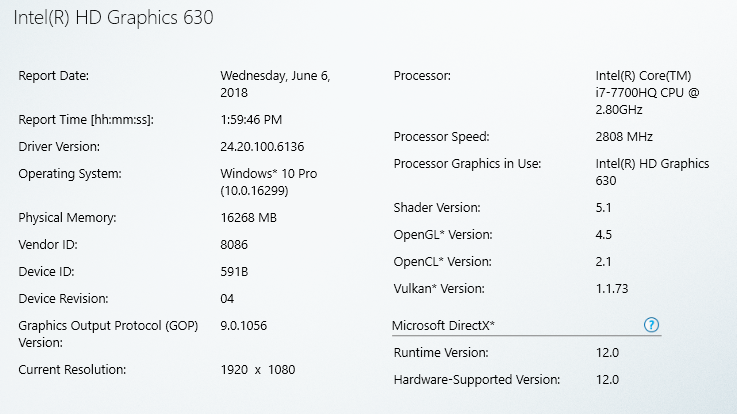The width and height of the screenshot is (737, 414).
Task: Select the Windows 10 Pro operating system value
Action: (268, 182)
